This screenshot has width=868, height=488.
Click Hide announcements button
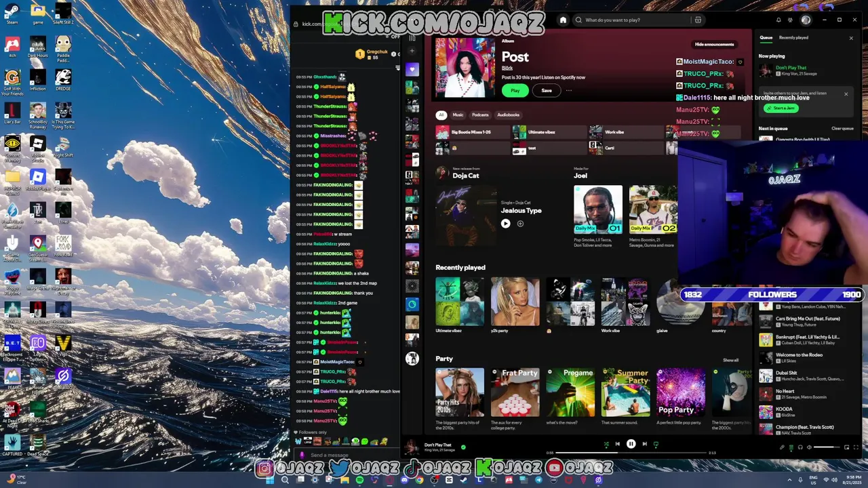tap(714, 44)
